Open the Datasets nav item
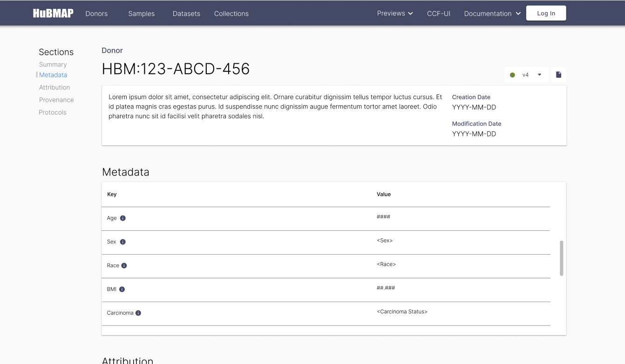Image resolution: width=625 pixels, height=364 pixels. click(x=186, y=13)
